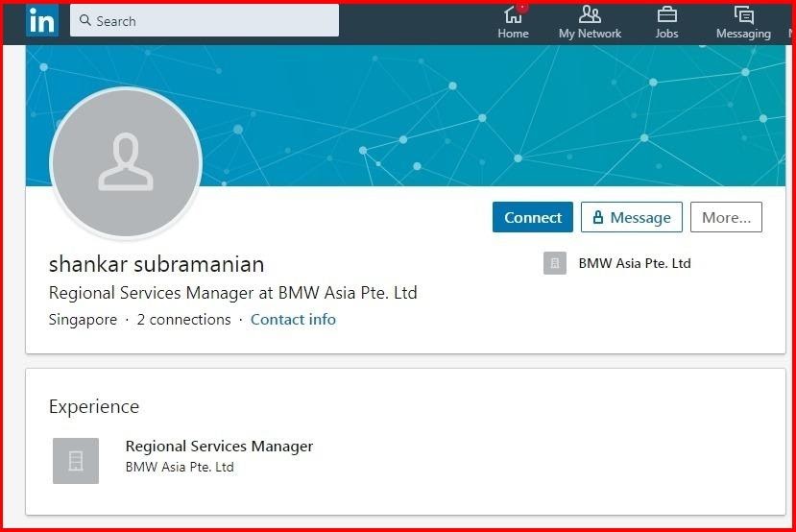Click the profile name shankar subramanian
The width and height of the screenshot is (796, 532).
[x=157, y=264]
